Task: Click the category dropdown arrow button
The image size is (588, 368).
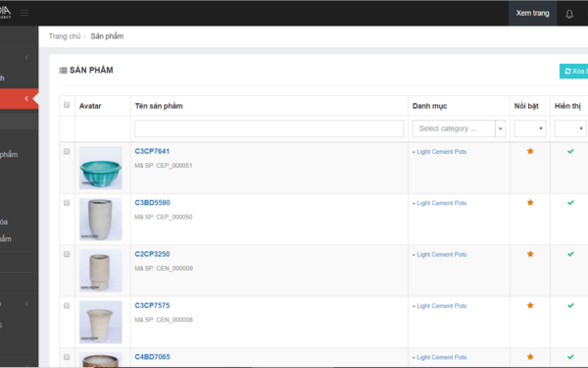Action: click(500, 129)
